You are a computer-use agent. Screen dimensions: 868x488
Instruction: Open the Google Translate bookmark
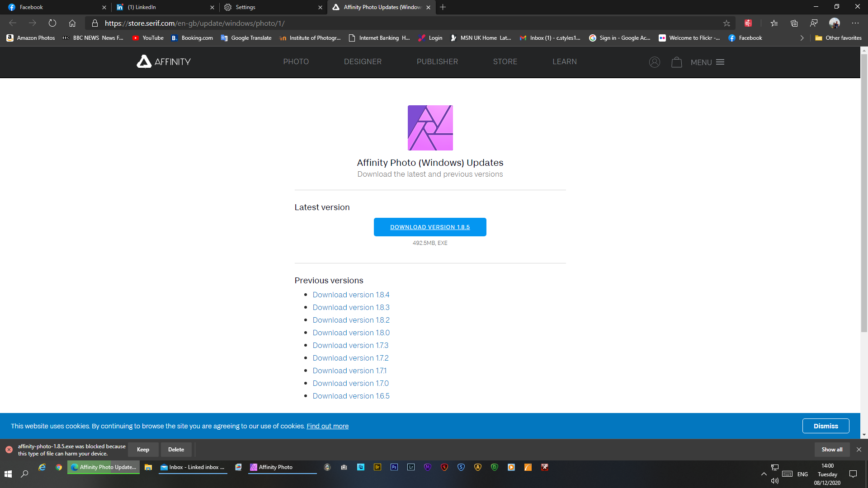pyautogui.click(x=246, y=38)
